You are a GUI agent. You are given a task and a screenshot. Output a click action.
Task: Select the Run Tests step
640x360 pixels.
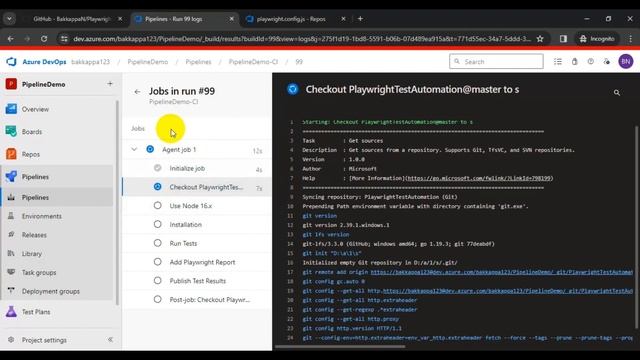[197, 243]
